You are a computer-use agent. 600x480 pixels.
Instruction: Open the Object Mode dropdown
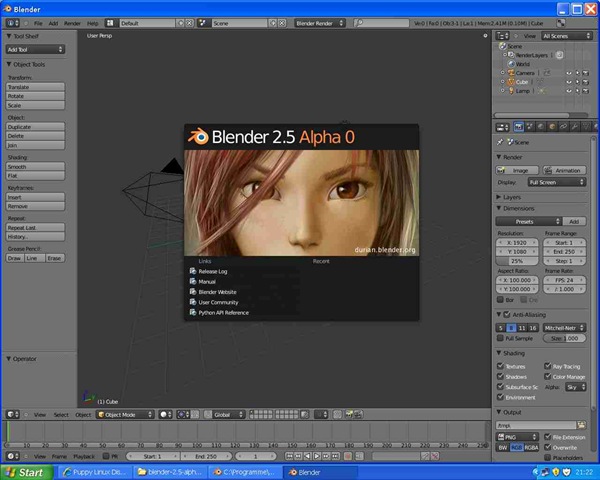(124, 414)
